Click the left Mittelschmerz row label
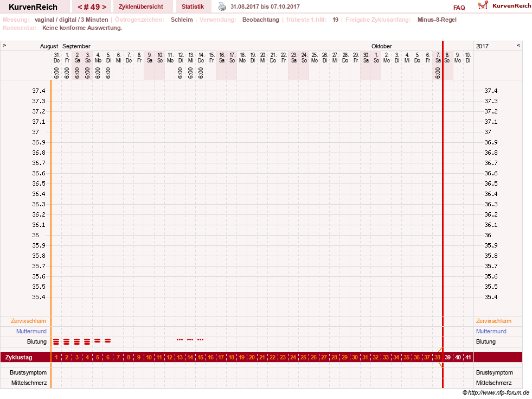Screen dimensions: 532x399 (x=29, y=383)
